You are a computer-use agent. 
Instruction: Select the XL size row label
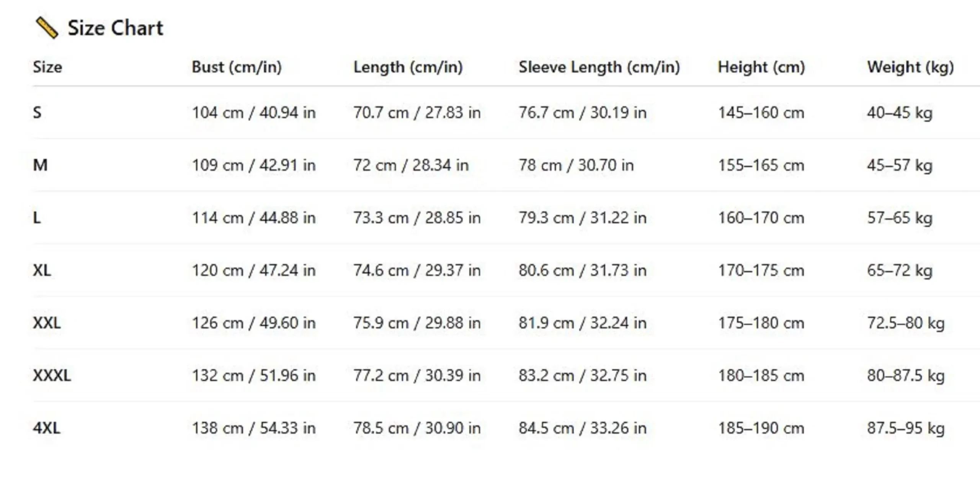pyautogui.click(x=42, y=270)
